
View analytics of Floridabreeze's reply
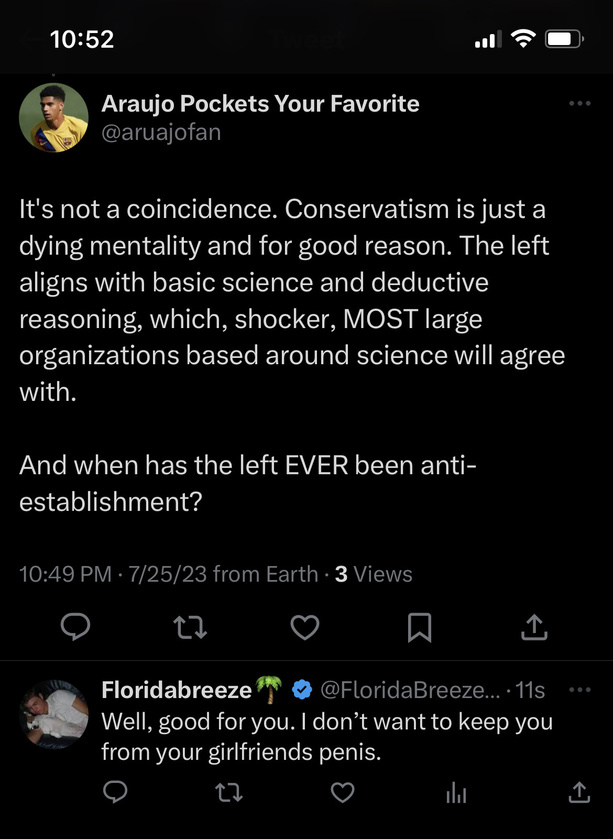click(456, 793)
